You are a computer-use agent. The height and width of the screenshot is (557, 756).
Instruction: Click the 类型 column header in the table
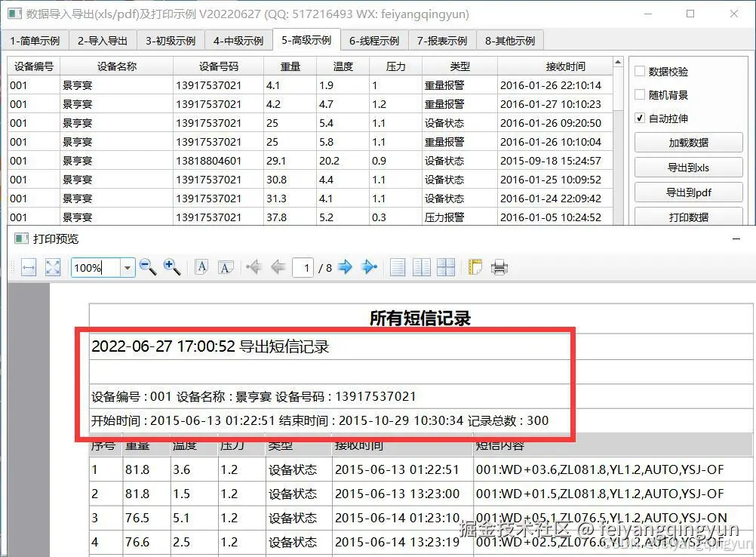coord(460,66)
